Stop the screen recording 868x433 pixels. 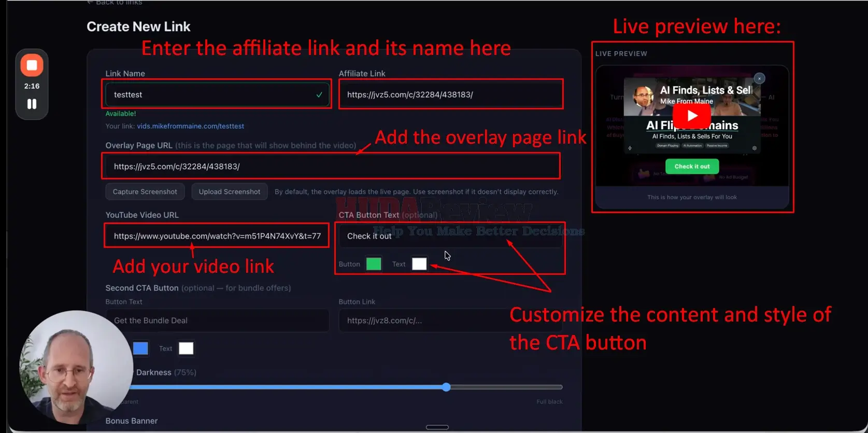pyautogui.click(x=32, y=65)
